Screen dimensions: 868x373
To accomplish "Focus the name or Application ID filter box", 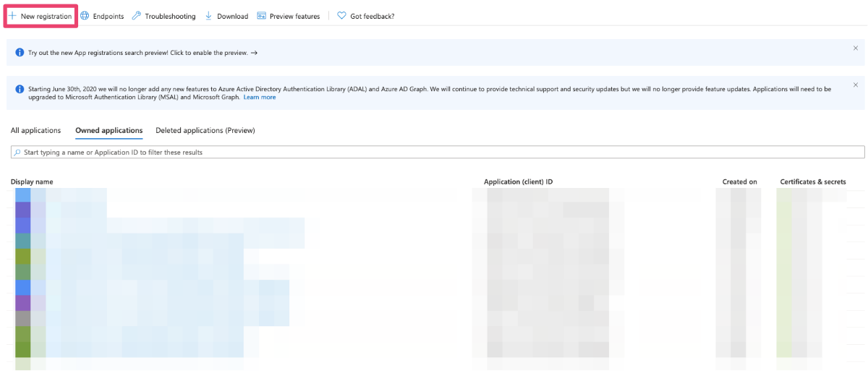I will (x=434, y=153).
